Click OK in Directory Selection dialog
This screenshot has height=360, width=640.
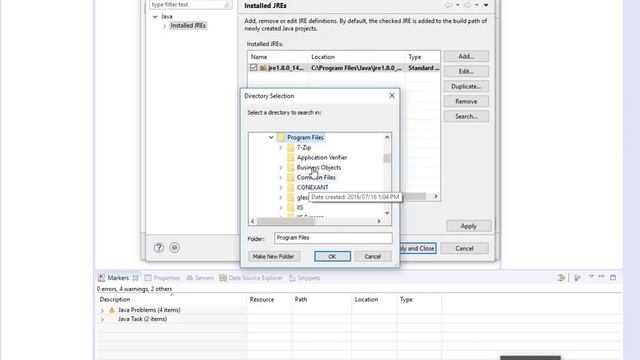click(x=332, y=256)
